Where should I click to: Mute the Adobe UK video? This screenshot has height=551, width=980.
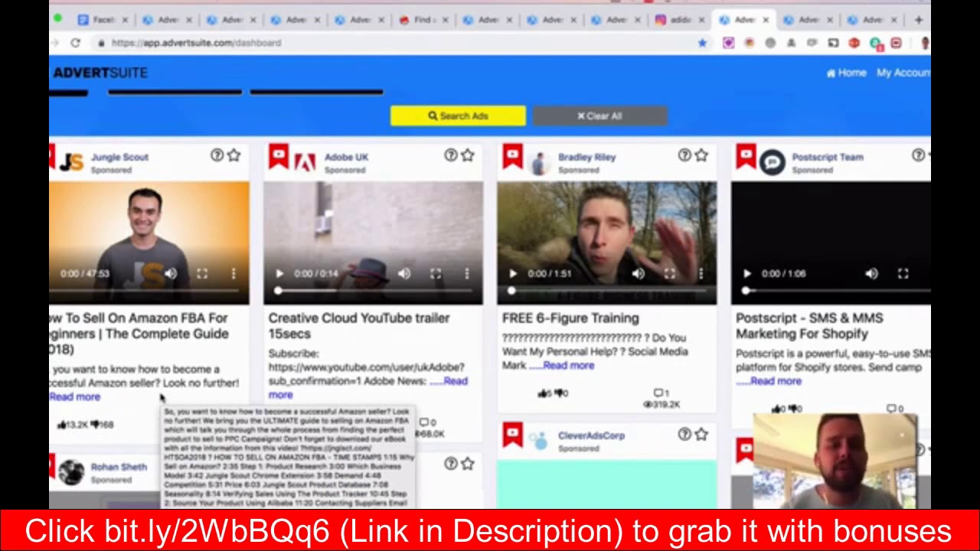pyautogui.click(x=404, y=273)
